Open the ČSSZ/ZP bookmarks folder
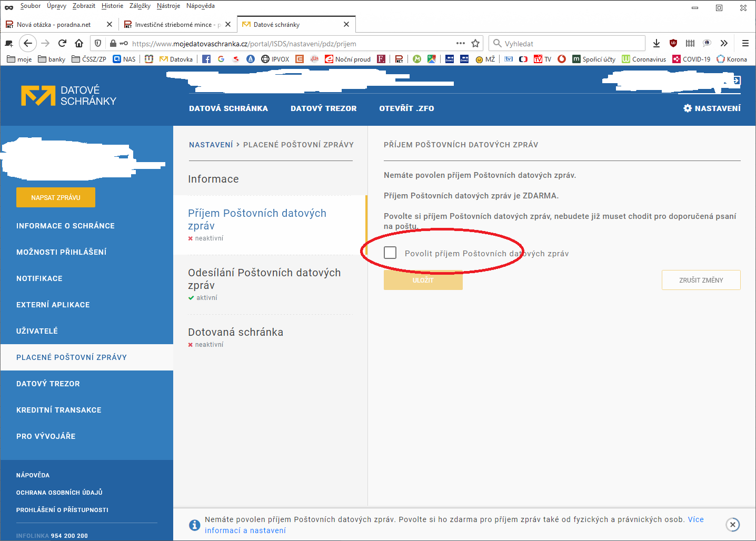 89,59
